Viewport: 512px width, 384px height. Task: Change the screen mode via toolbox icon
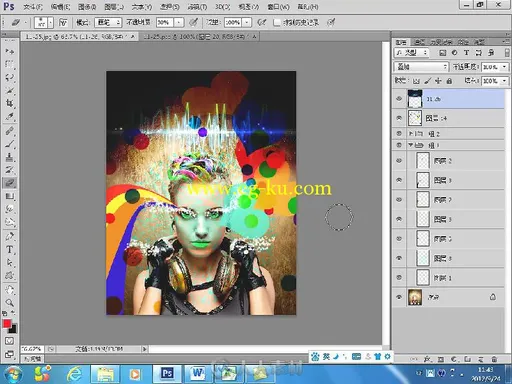(x=9, y=354)
